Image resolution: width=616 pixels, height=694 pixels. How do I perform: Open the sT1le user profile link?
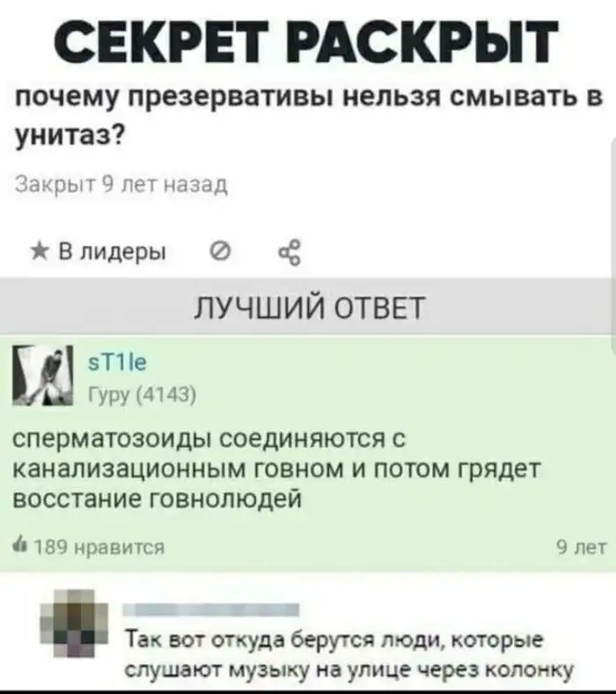tap(117, 362)
